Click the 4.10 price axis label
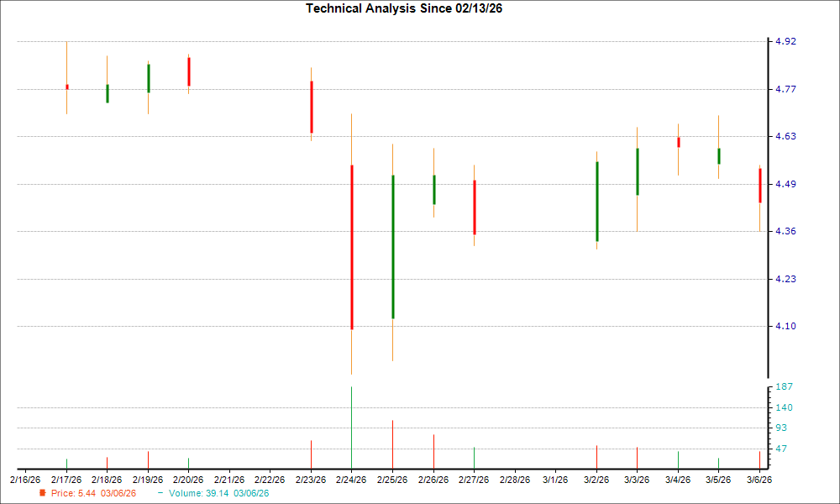 click(785, 326)
